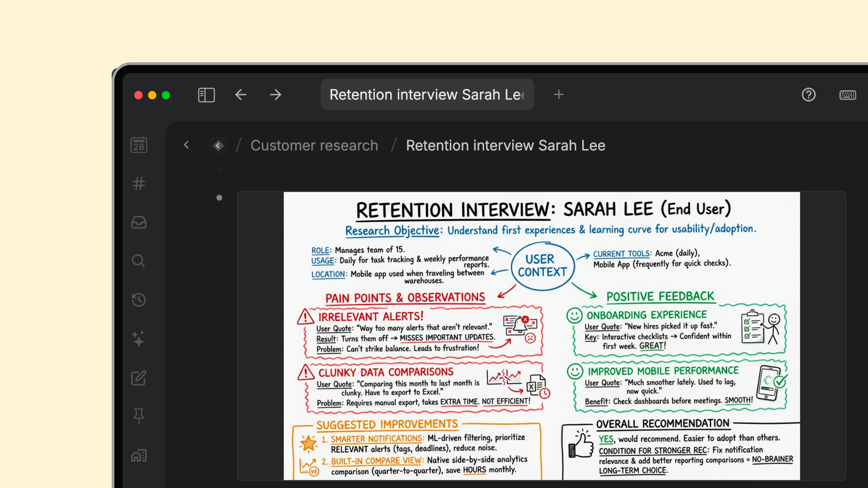Collapse the breadcrumb with the left chevron
The image size is (868, 488).
point(186,145)
